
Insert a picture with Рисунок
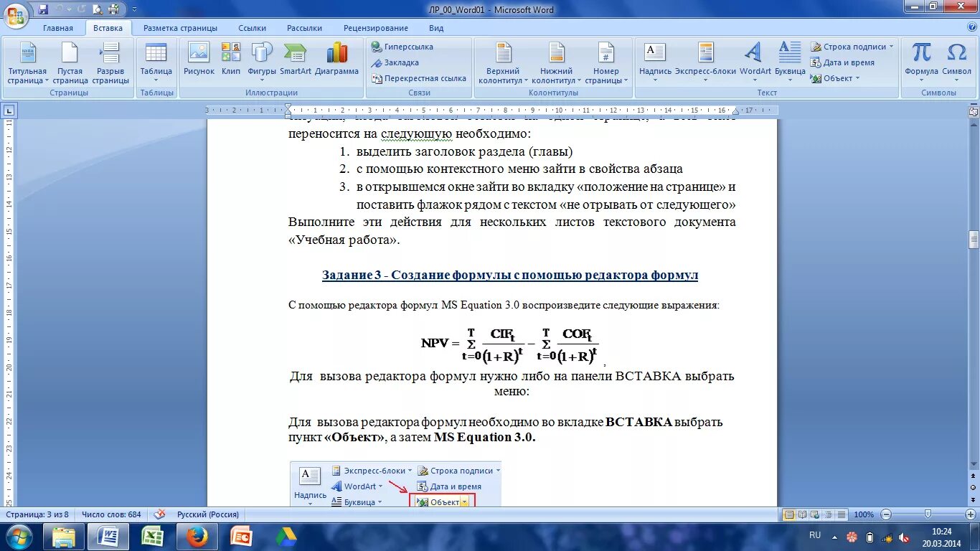tap(199, 59)
